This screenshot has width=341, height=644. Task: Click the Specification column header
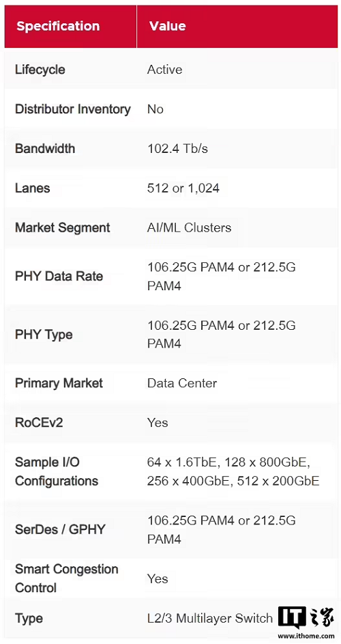pyautogui.click(x=58, y=26)
